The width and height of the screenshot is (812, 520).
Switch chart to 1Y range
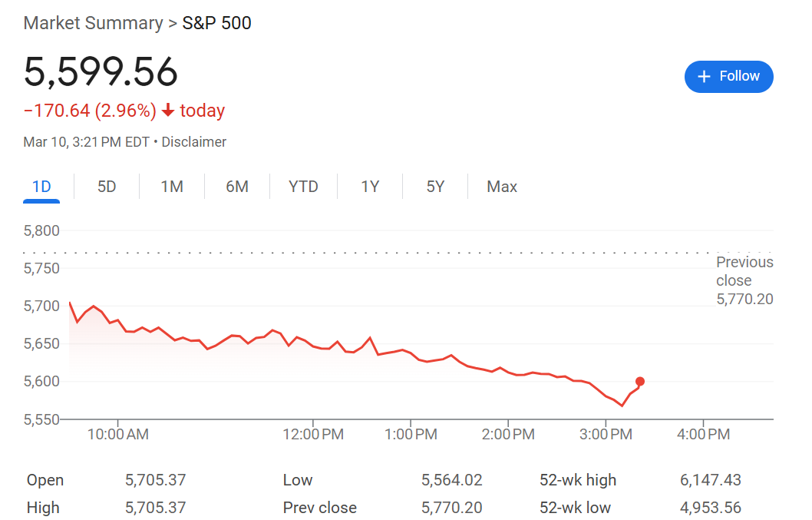pyautogui.click(x=370, y=187)
